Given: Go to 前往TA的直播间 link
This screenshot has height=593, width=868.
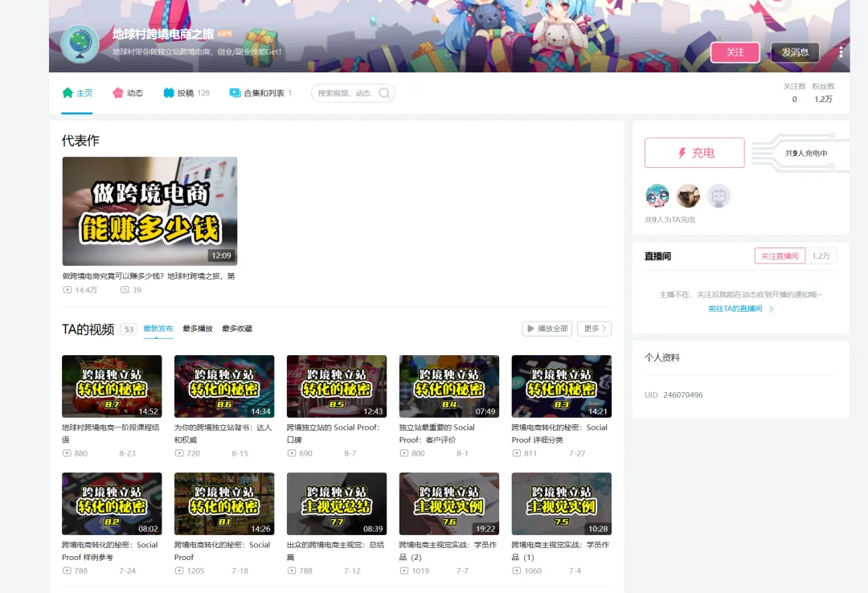Looking at the screenshot, I should point(740,309).
